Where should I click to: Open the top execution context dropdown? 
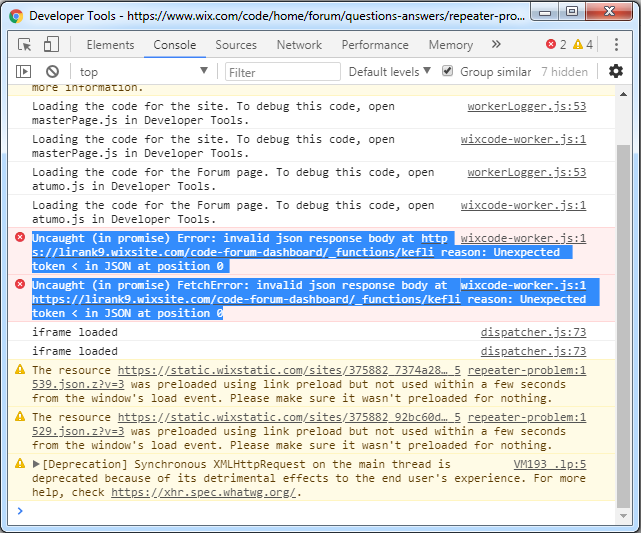(x=143, y=72)
